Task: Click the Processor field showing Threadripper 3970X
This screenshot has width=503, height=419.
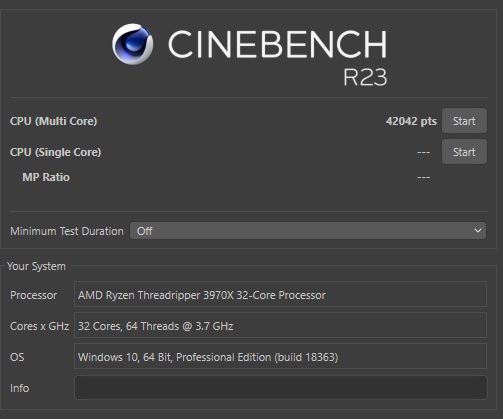Action: (280, 294)
